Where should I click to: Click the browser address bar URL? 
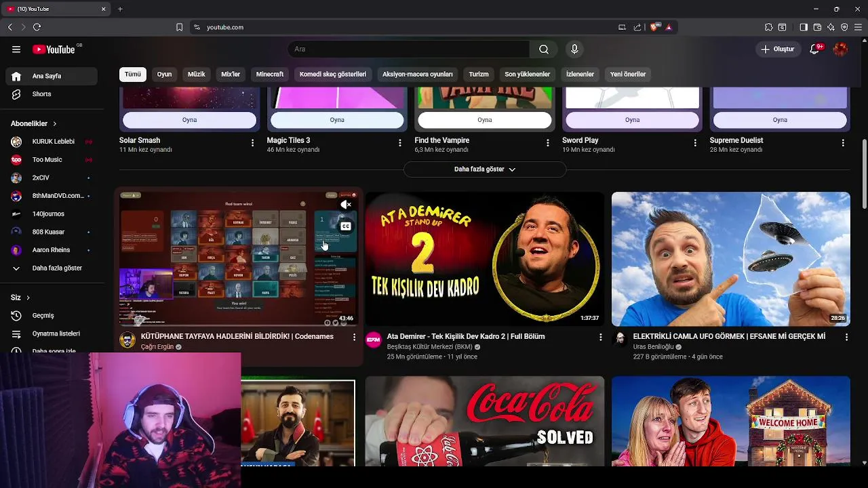225,27
